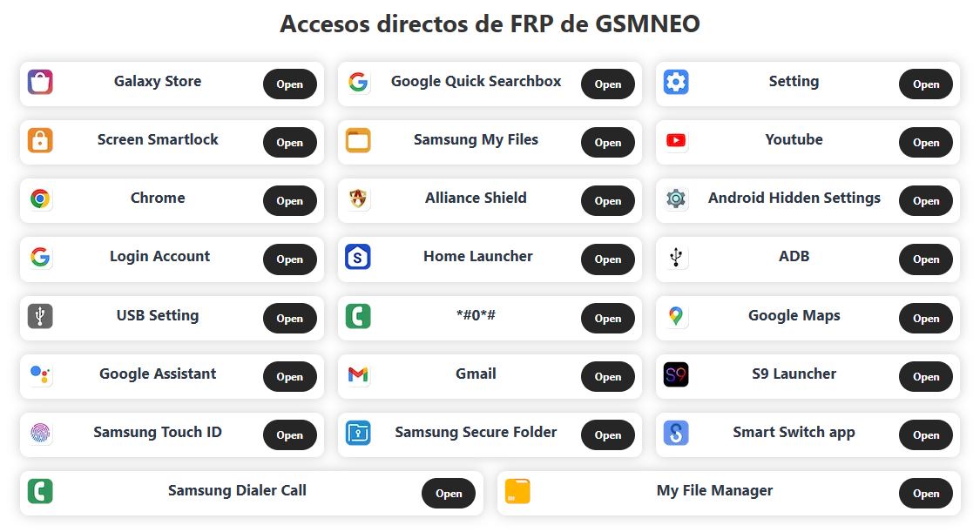
Task: Click the Samsung Secure Folder icon
Action: (358, 433)
